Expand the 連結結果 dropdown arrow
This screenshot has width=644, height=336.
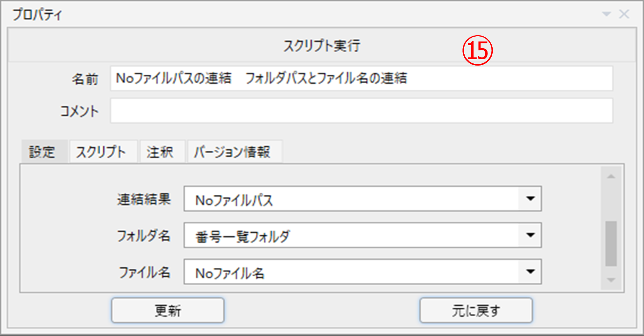pyautogui.click(x=530, y=199)
